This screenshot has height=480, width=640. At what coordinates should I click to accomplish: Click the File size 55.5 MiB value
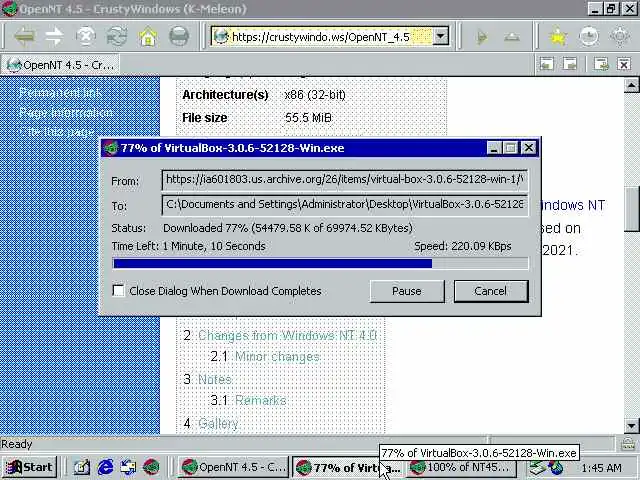(308, 118)
